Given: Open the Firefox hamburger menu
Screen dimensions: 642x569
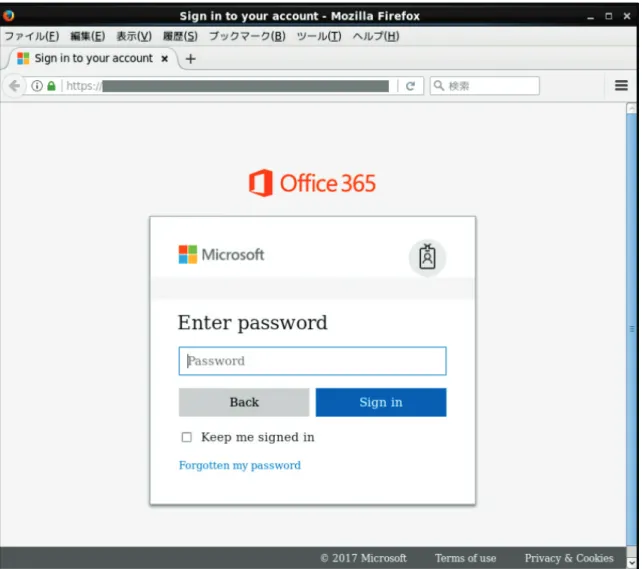Looking at the screenshot, I should [621, 85].
